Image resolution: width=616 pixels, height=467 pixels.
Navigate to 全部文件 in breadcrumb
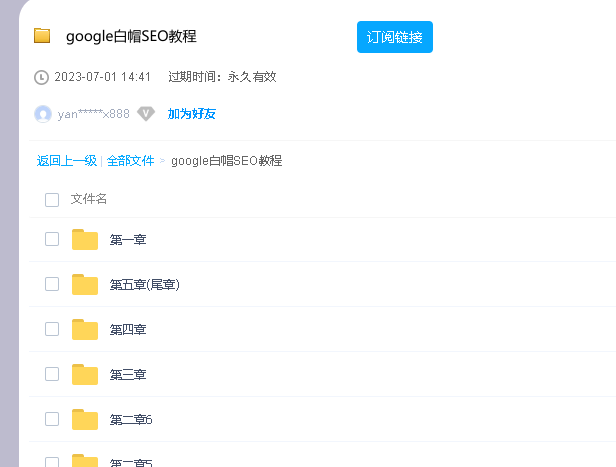130,161
